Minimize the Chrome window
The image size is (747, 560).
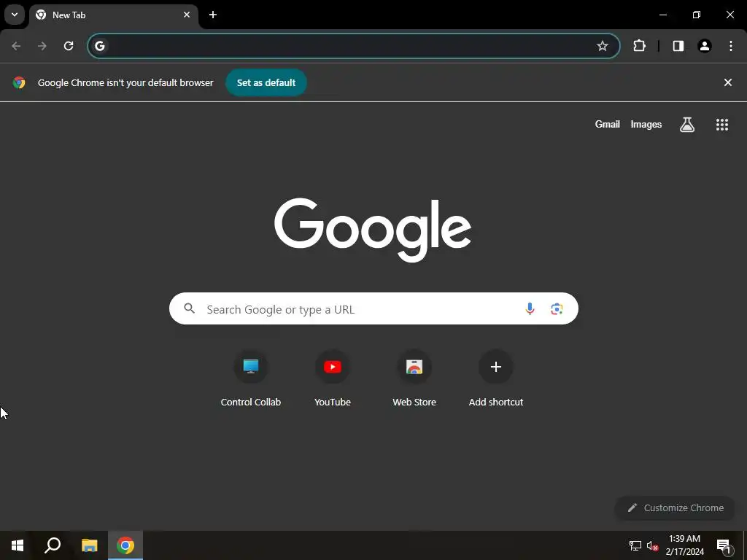[x=662, y=15]
